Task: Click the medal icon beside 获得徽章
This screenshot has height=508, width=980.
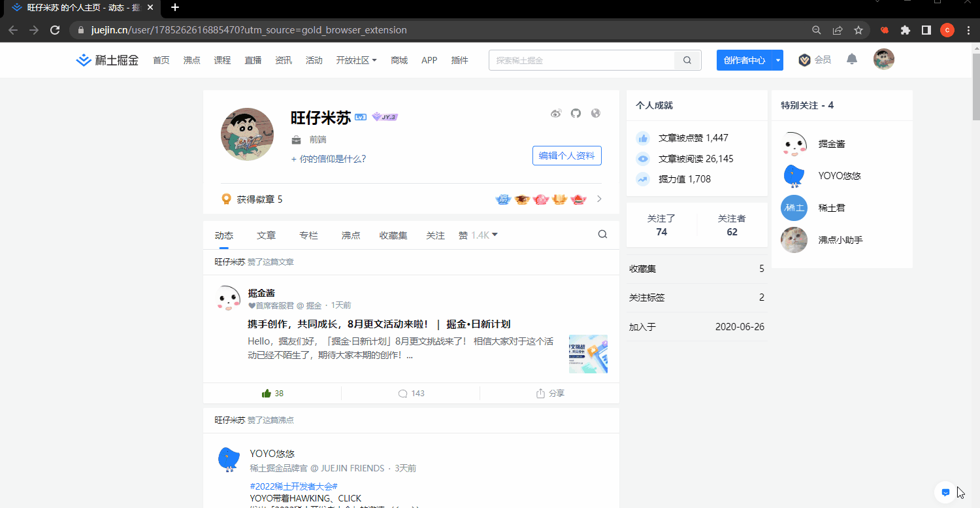Action: tap(226, 199)
